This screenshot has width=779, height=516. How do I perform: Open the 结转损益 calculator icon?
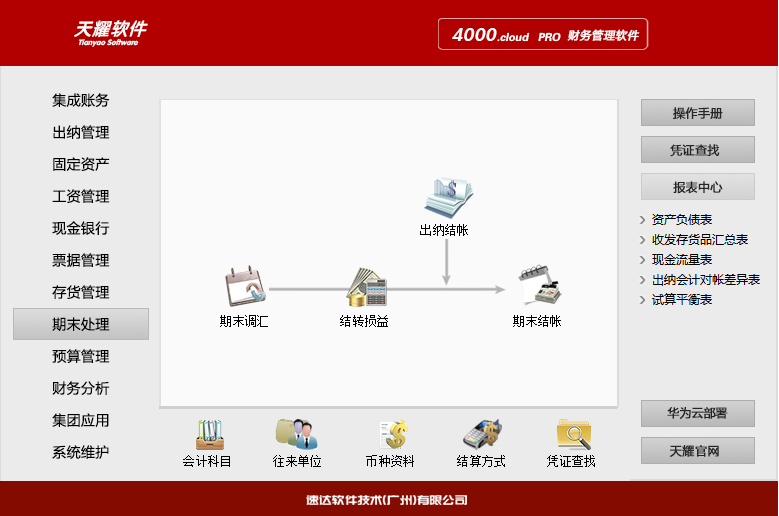[x=367, y=287]
